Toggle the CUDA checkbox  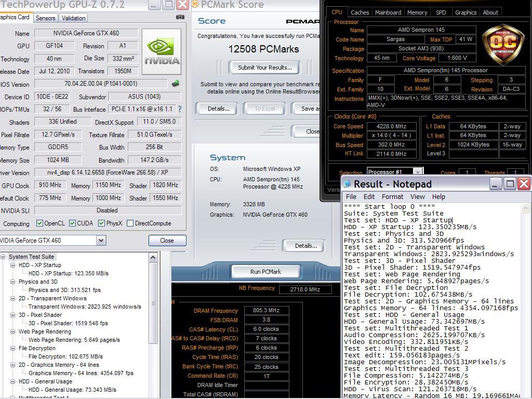click(72, 223)
